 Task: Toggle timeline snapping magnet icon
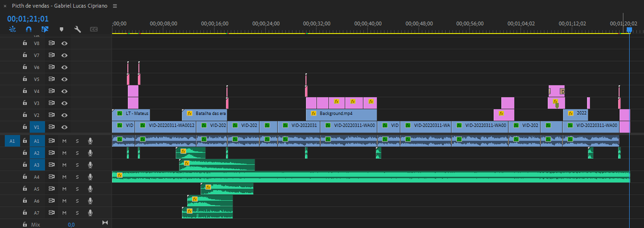28,30
